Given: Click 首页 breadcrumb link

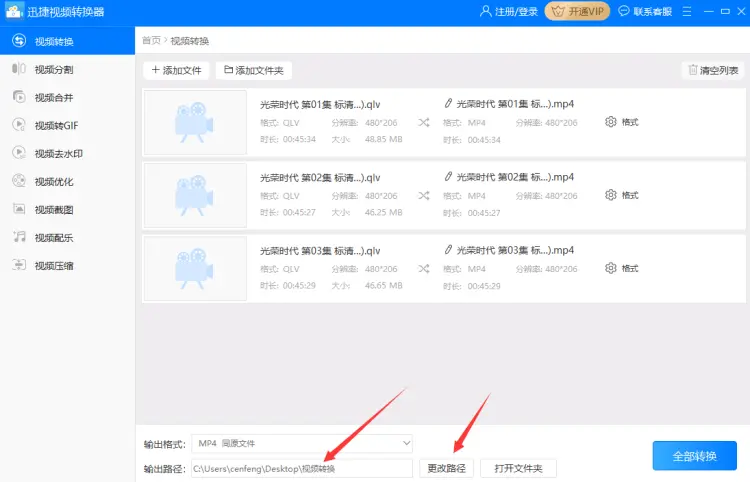Looking at the screenshot, I should [x=151, y=41].
